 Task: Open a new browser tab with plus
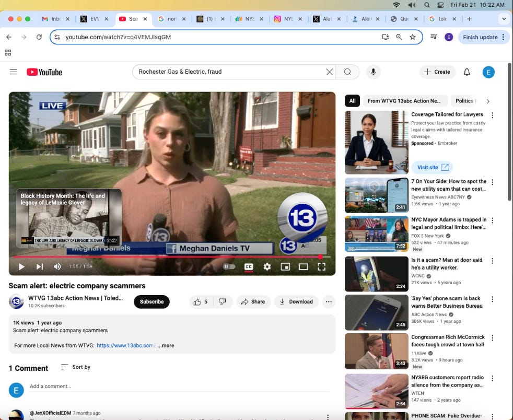[470, 19]
